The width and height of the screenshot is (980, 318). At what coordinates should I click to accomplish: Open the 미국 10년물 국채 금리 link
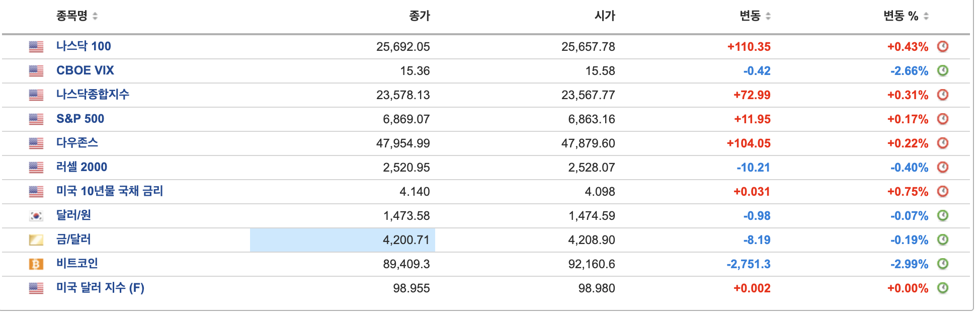point(110,191)
